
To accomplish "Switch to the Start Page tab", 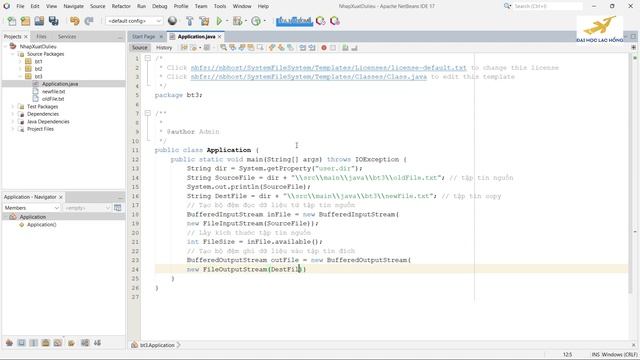I will [143, 36].
